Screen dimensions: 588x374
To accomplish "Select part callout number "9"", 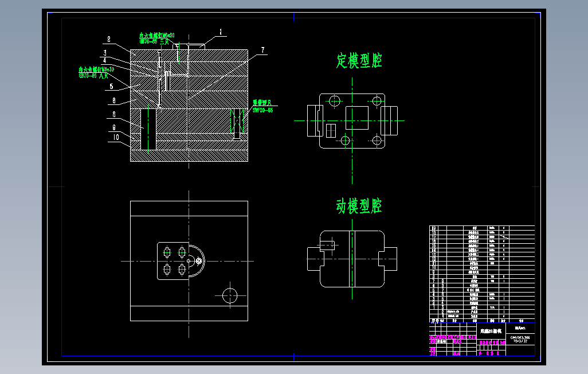I will 114,128.
